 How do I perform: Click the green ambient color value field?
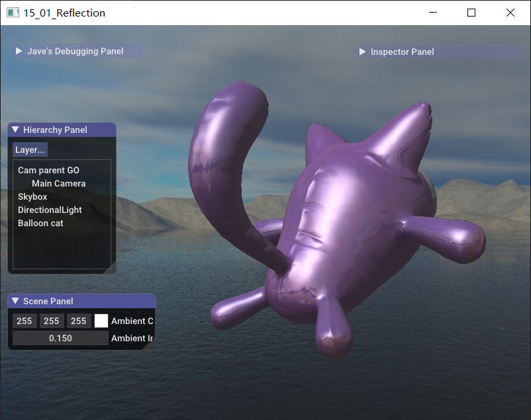coord(52,321)
